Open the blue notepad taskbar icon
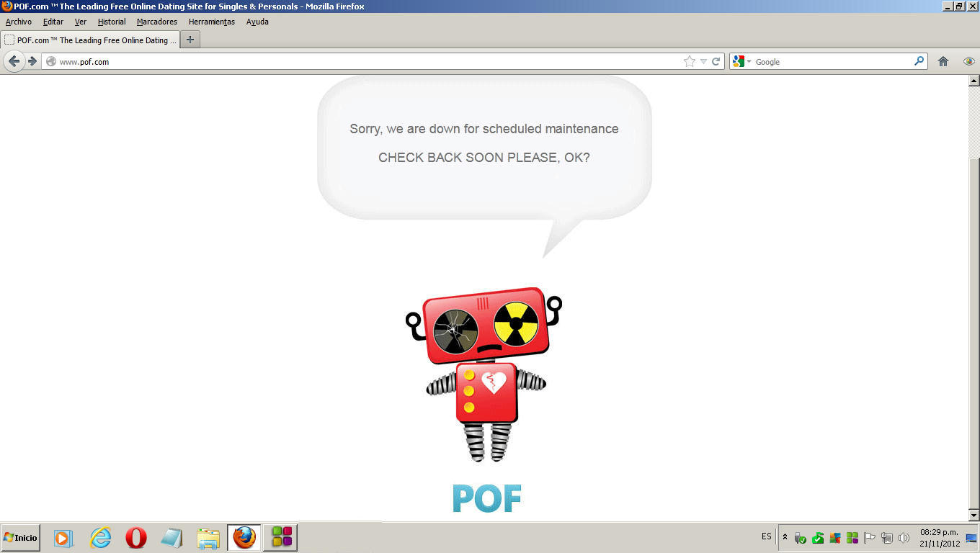 (x=172, y=538)
